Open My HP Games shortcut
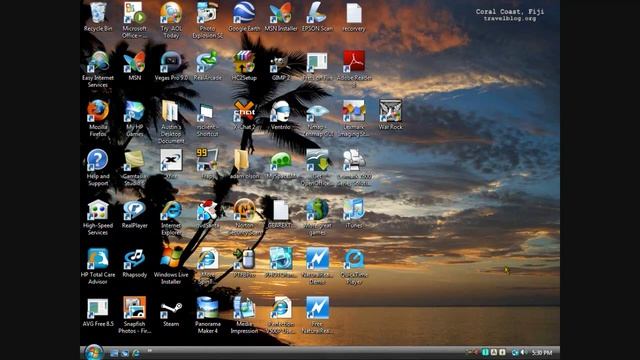 coord(134,118)
